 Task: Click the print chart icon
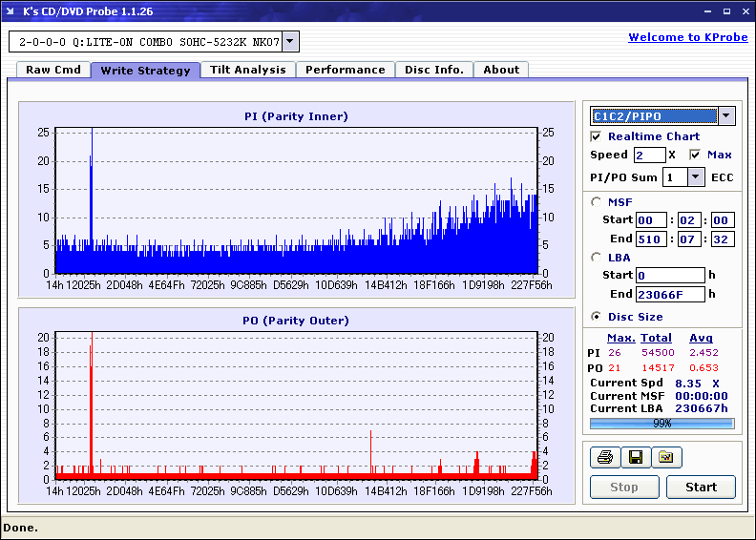tap(605, 457)
